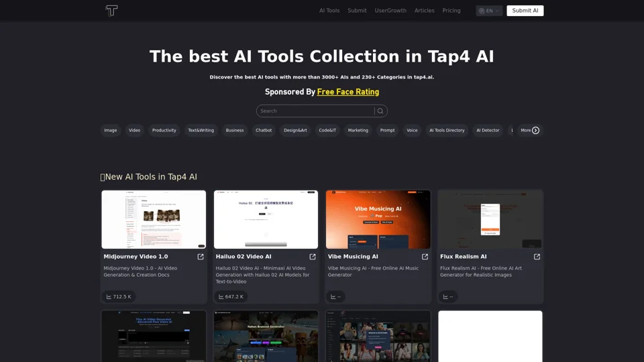Viewport: 644px width, 362px height.
Task: Focus the Search input field
Action: click(315, 111)
